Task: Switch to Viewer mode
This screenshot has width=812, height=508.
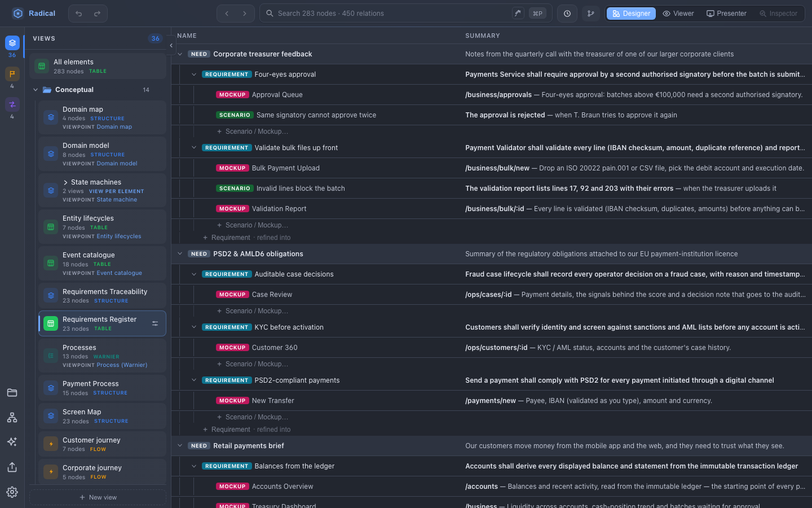Action: (678, 14)
